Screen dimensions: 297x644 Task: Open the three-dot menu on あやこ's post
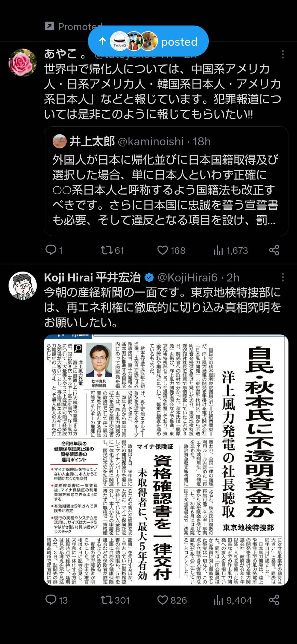click(283, 54)
